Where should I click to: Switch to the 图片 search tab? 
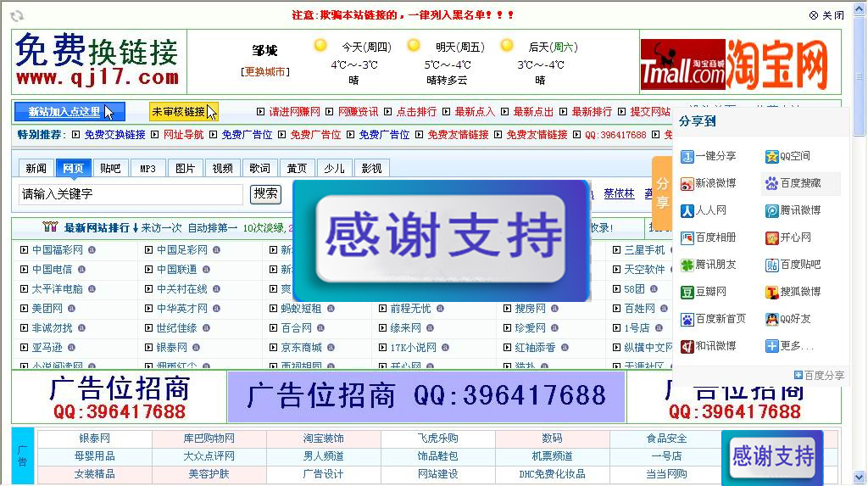click(x=185, y=169)
